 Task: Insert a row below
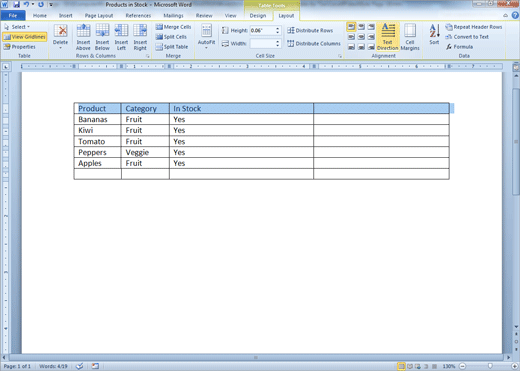click(102, 37)
